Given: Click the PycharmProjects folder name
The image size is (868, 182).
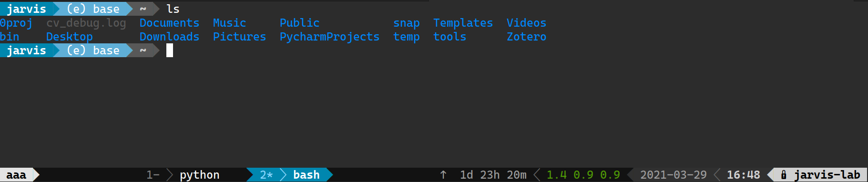Looking at the screenshot, I should pos(329,37).
